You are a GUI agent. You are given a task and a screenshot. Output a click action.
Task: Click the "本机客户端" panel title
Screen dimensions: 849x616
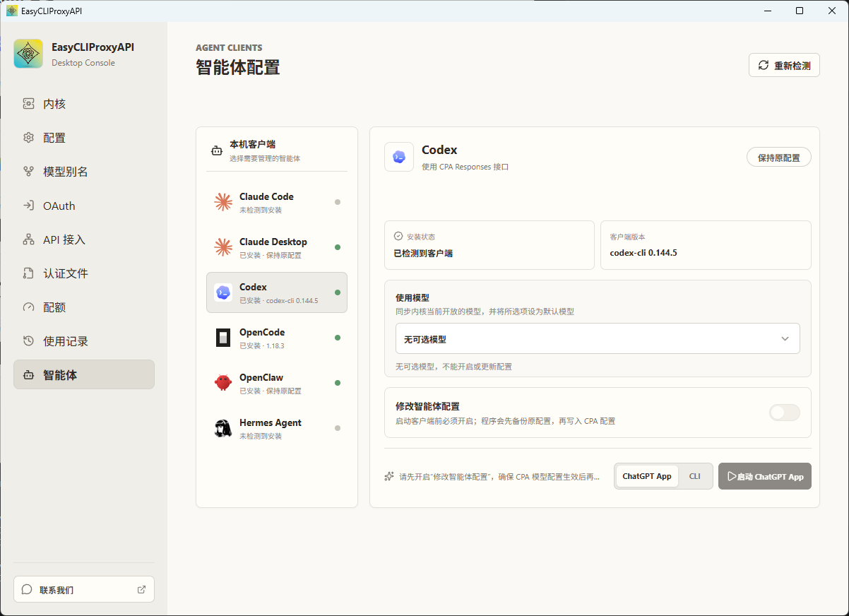coord(252,144)
